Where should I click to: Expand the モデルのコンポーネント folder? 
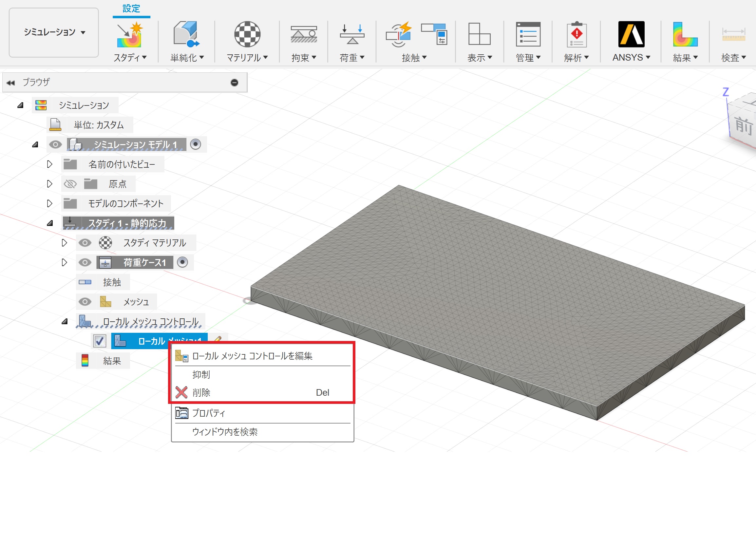click(50, 203)
